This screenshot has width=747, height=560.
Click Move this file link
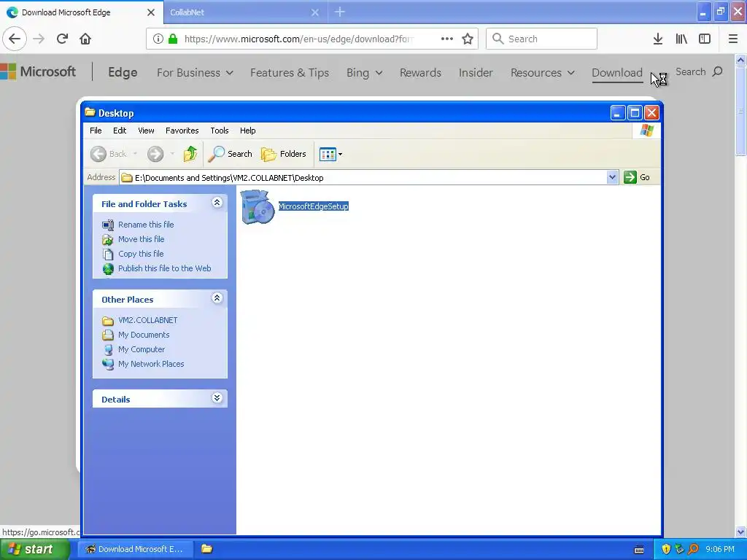(141, 239)
